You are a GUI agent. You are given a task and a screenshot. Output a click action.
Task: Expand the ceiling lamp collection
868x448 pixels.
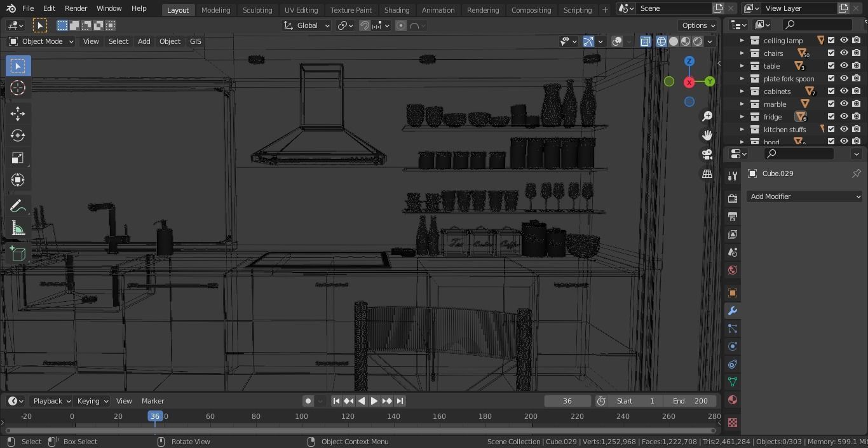pyautogui.click(x=742, y=40)
